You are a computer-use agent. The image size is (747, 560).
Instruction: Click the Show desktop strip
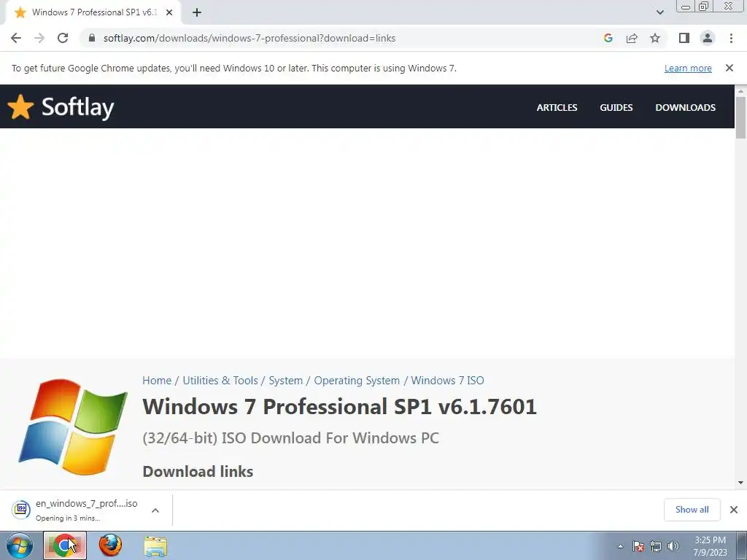pyautogui.click(x=742, y=546)
